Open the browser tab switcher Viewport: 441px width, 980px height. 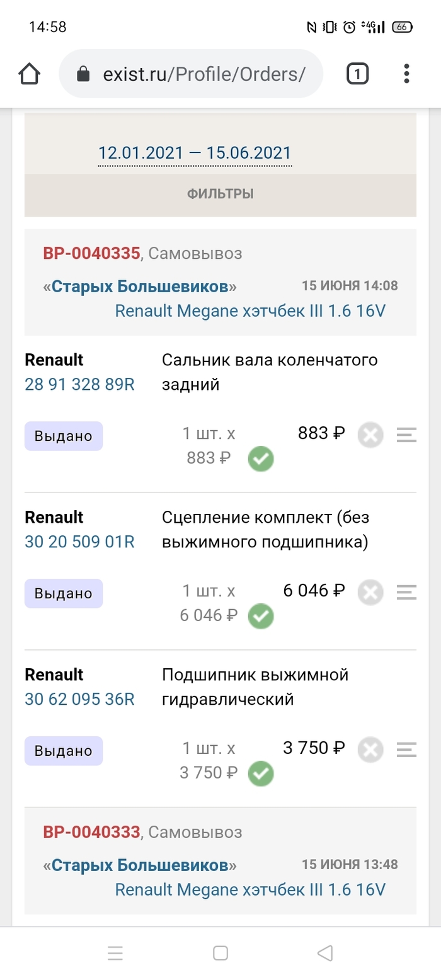(x=357, y=74)
